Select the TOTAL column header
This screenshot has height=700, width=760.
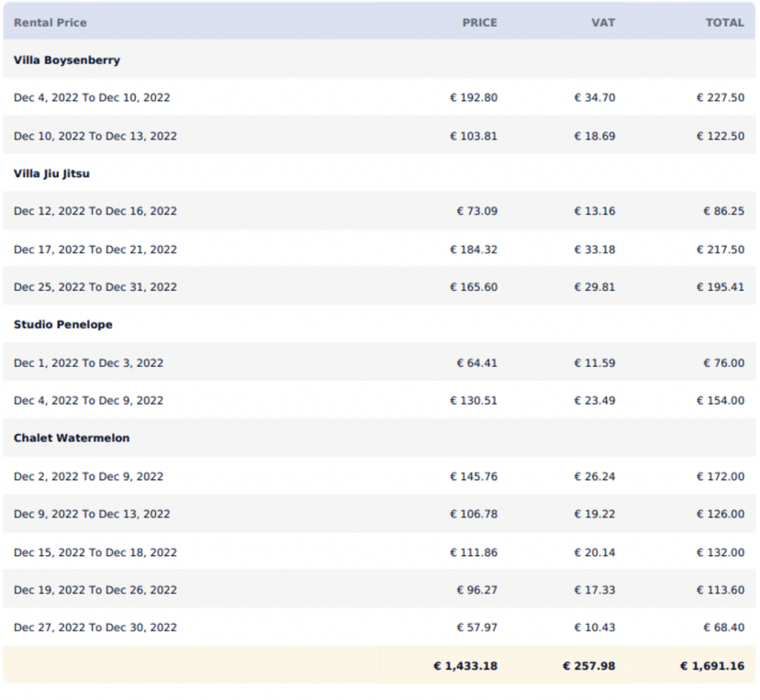724,22
